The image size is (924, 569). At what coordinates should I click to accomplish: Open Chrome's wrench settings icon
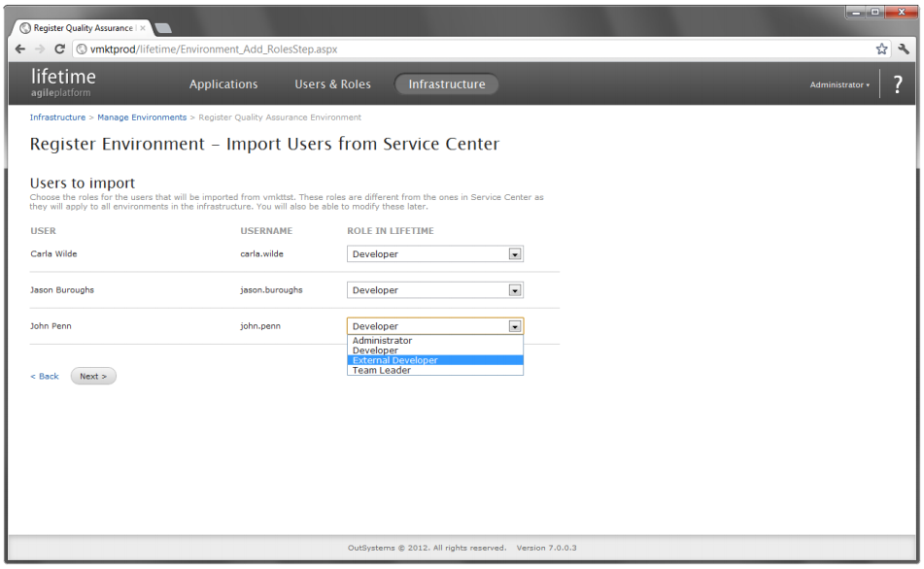click(905, 47)
